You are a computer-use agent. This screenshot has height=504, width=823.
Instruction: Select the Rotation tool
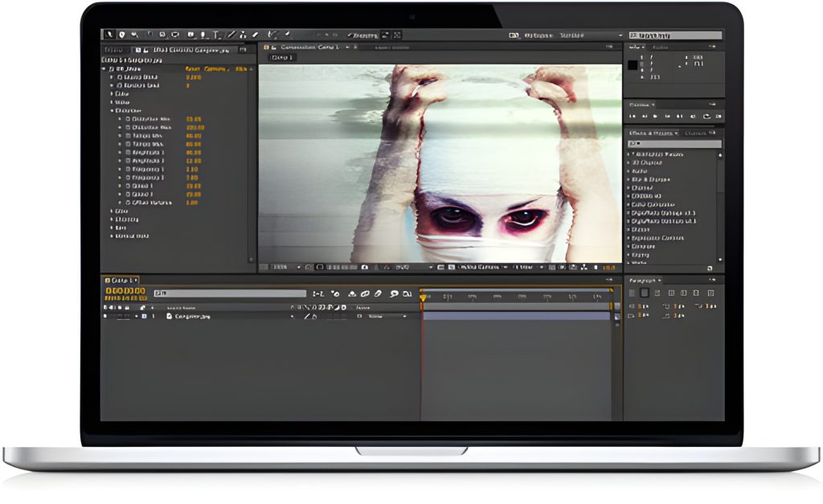150,35
